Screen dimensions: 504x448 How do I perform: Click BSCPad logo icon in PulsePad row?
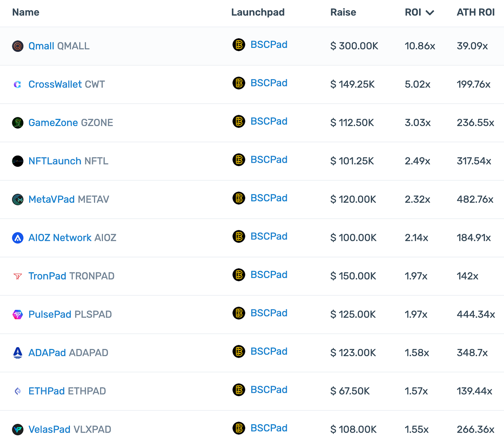tap(239, 313)
